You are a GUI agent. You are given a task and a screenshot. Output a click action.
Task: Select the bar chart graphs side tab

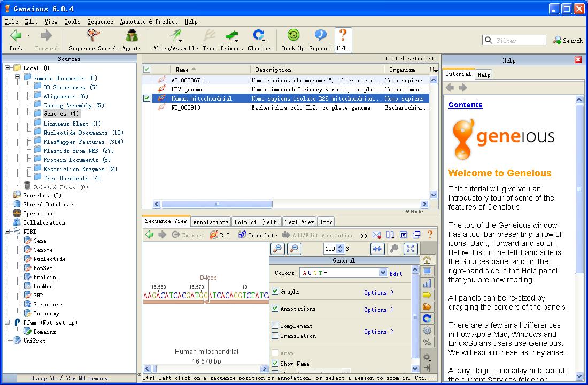coord(427,283)
